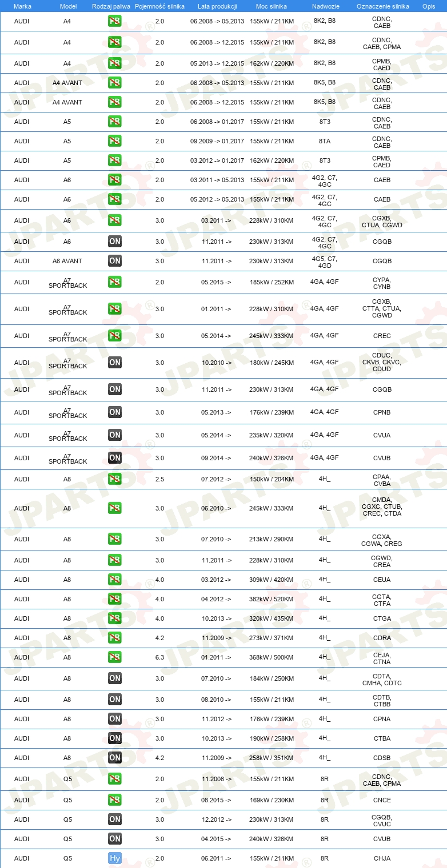Click petrol icon in A8 382kW / 520KM row
The width and height of the screenshot is (447, 868).
[115, 599]
